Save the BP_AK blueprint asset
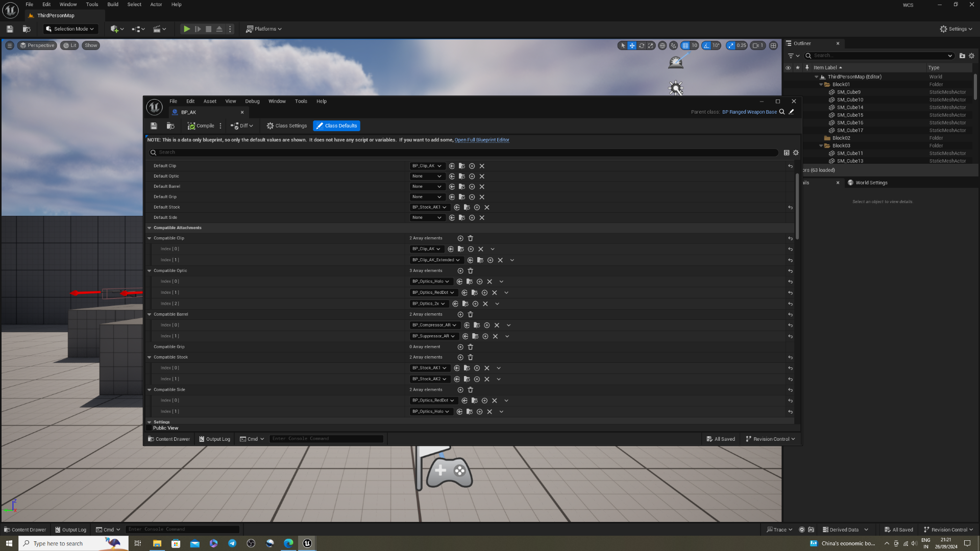The width and height of the screenshot is (980, 551). click(154, 126)
